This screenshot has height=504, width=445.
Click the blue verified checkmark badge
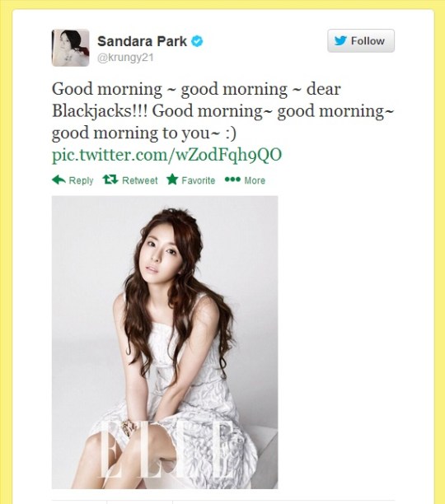click(x=197, y=41)
